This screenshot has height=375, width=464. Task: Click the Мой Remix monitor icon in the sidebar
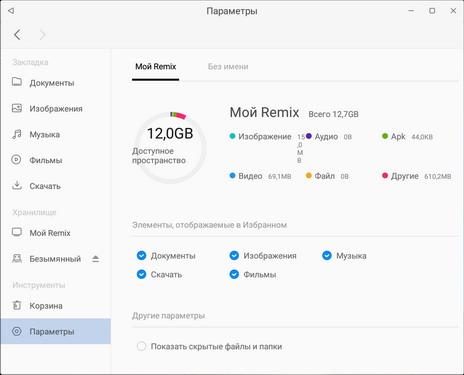[17, 232]
